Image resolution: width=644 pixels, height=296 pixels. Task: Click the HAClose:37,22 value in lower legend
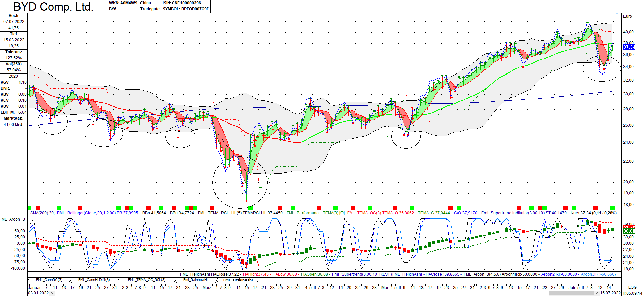pyautogui.click(x=225, y=274)
